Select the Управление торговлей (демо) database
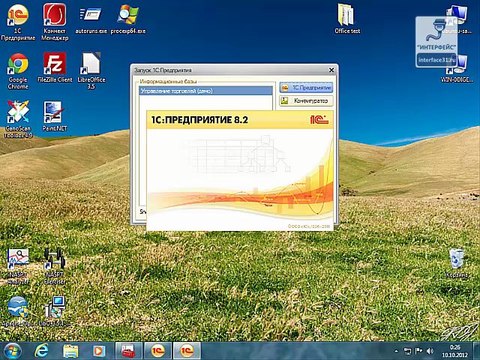The width and height of the screenshot is (480, 360). (206, 91)
